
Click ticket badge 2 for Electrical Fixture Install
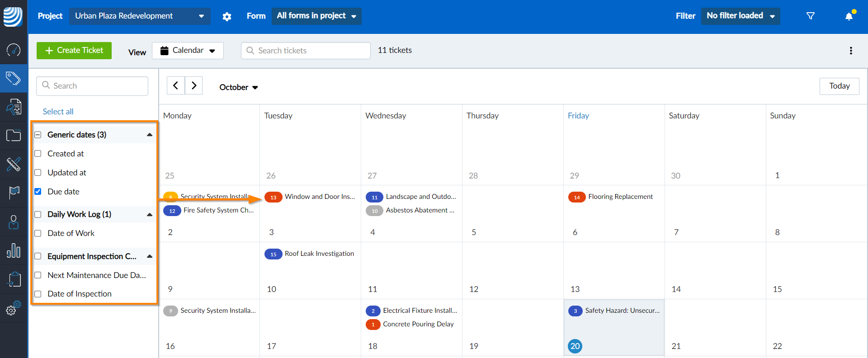coord(373,311)
